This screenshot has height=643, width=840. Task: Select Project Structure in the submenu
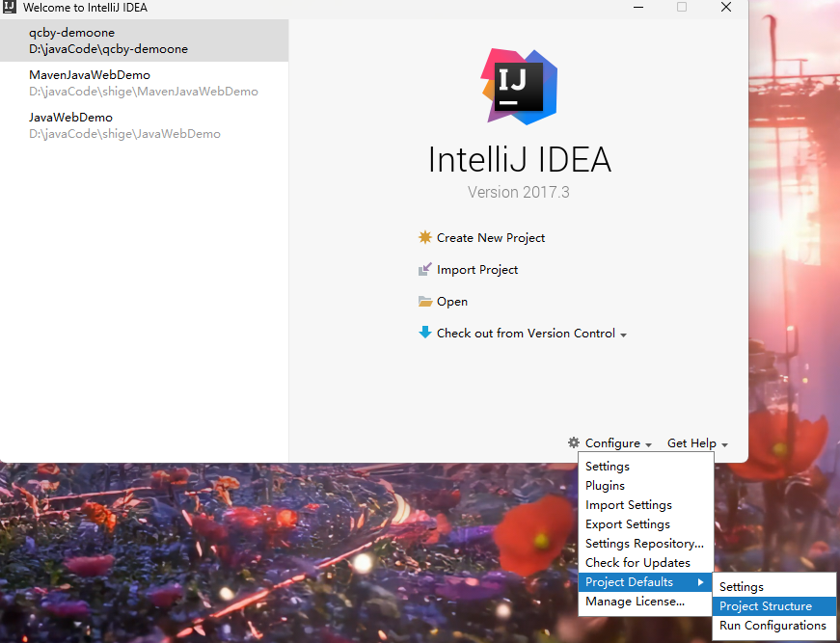(x=774, y=606)
